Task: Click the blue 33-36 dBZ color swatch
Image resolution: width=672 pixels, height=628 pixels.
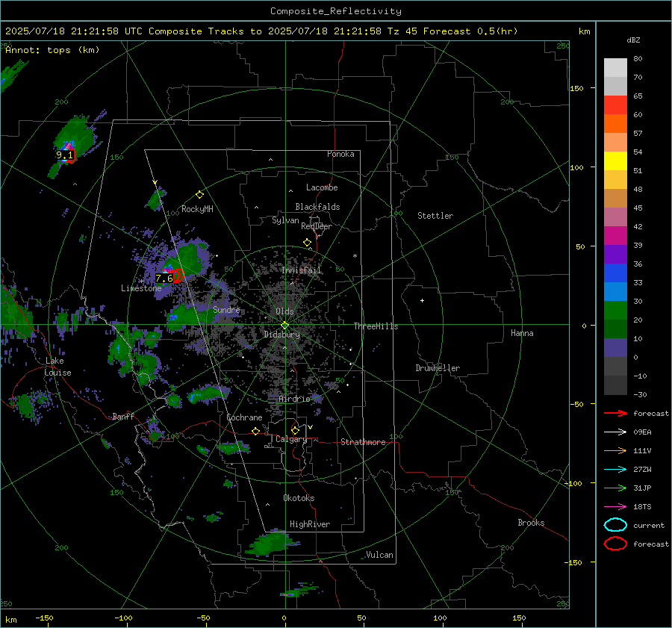Action: click(x=615, y=273)
